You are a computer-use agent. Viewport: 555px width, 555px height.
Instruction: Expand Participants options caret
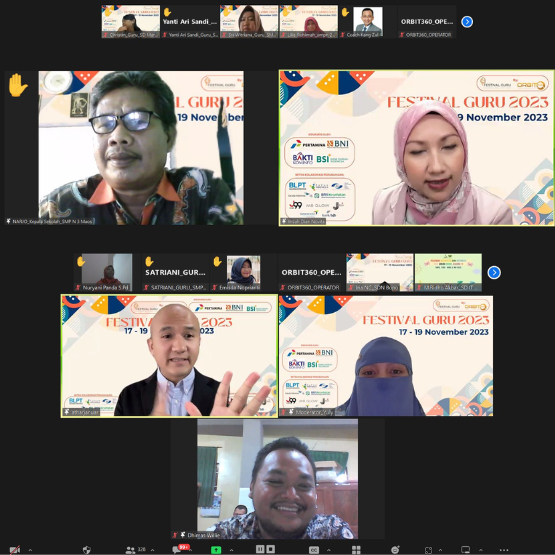pos(153,550)
